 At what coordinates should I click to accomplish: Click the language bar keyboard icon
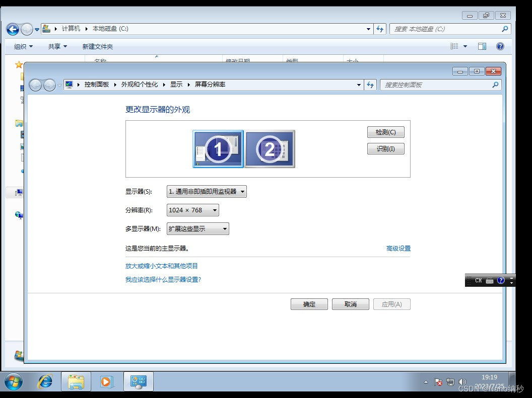click(490, 280)
